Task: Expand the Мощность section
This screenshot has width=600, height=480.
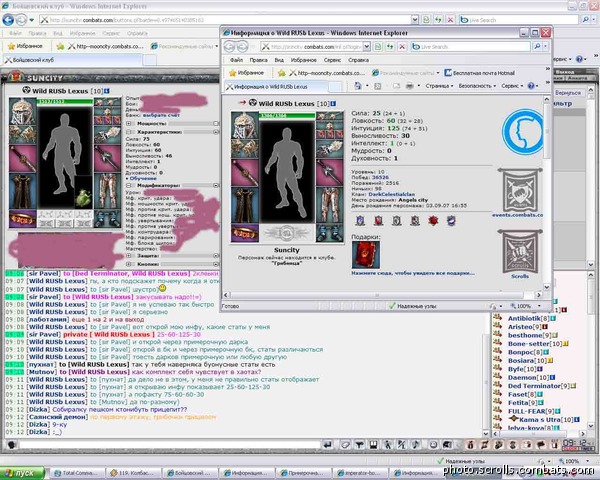Action: pyautogui.click(x=129, y=124)
